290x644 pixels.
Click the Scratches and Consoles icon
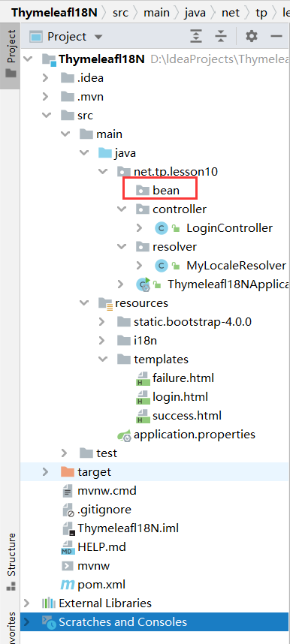click(x=49, y=622)
